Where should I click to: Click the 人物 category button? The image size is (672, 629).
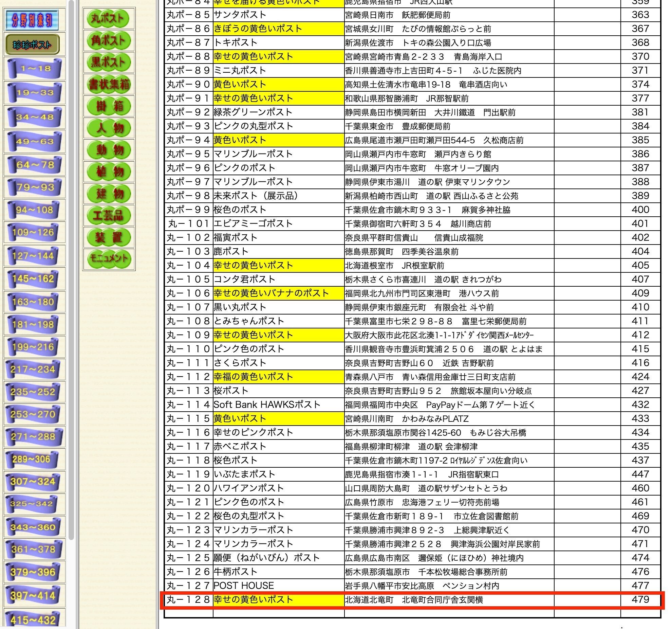[108, 128]
